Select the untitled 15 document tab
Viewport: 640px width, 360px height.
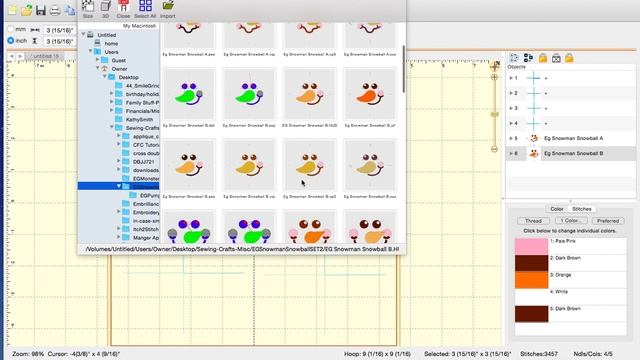[x=44, y=56]
